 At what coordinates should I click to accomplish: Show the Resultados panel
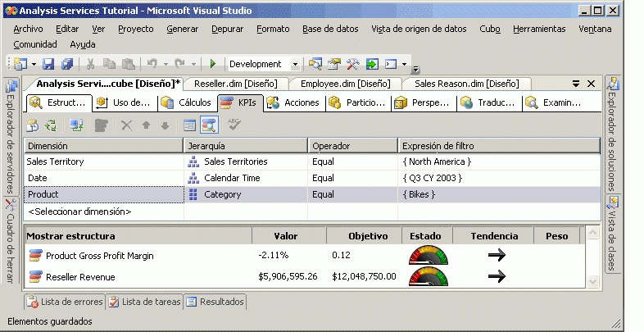(x=215, y=302)
